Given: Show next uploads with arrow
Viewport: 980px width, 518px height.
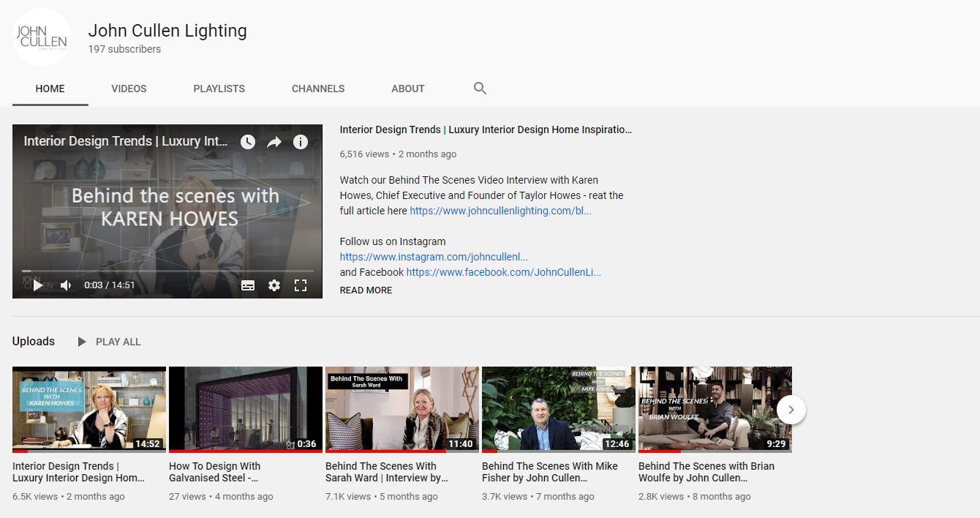Looking at the screenshot, I should click(791, 410).
